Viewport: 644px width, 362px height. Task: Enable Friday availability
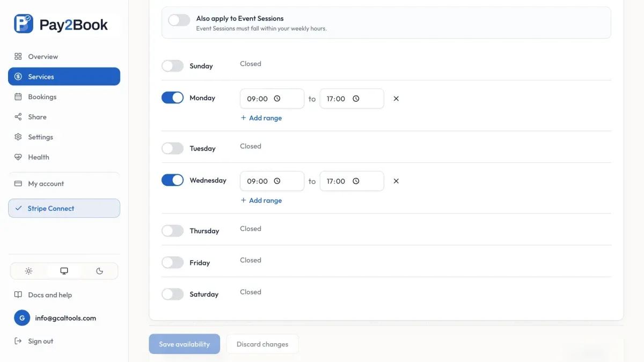point(173,262)
